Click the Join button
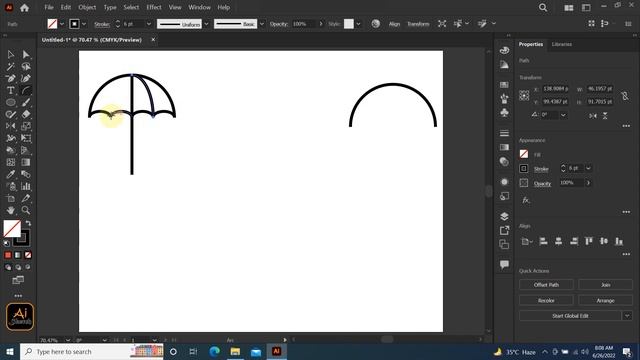640x360 pixels. tap(605, 285)
